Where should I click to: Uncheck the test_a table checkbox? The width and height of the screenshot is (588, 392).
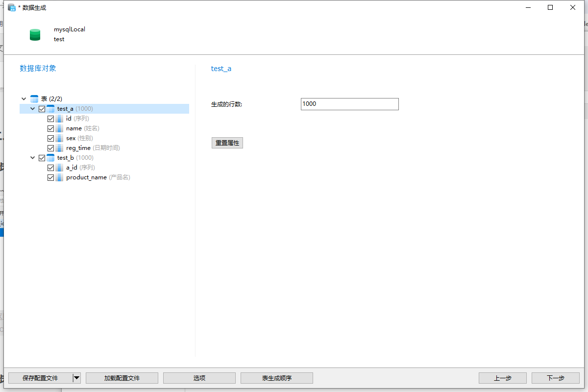42,109
